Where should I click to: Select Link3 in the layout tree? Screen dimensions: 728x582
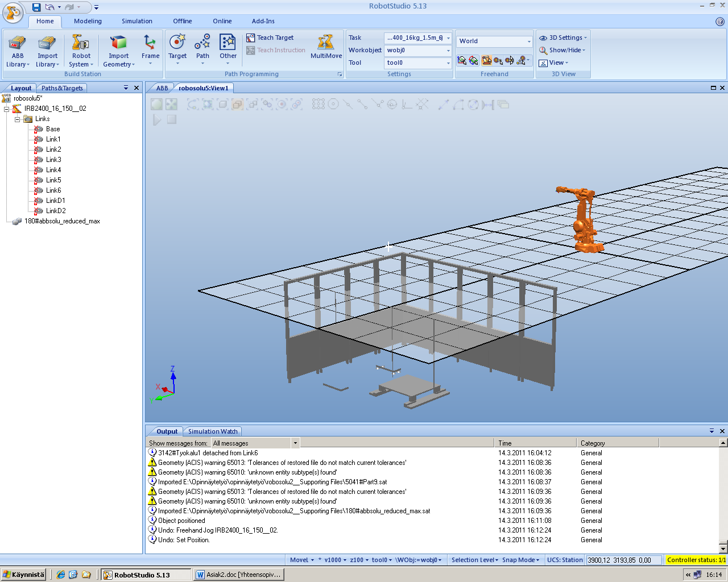coord(53,160)
